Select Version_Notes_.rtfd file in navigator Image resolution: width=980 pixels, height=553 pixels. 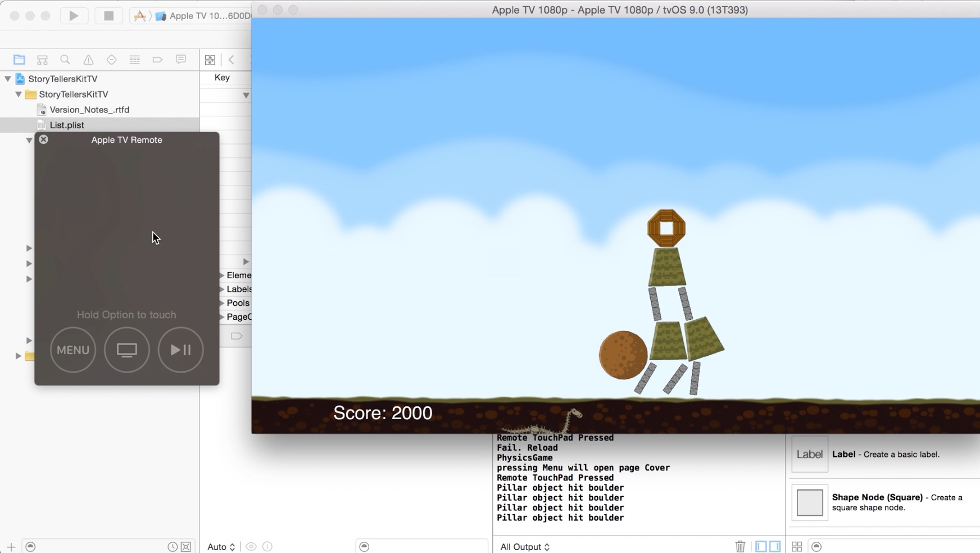click(x=89, y=110)
